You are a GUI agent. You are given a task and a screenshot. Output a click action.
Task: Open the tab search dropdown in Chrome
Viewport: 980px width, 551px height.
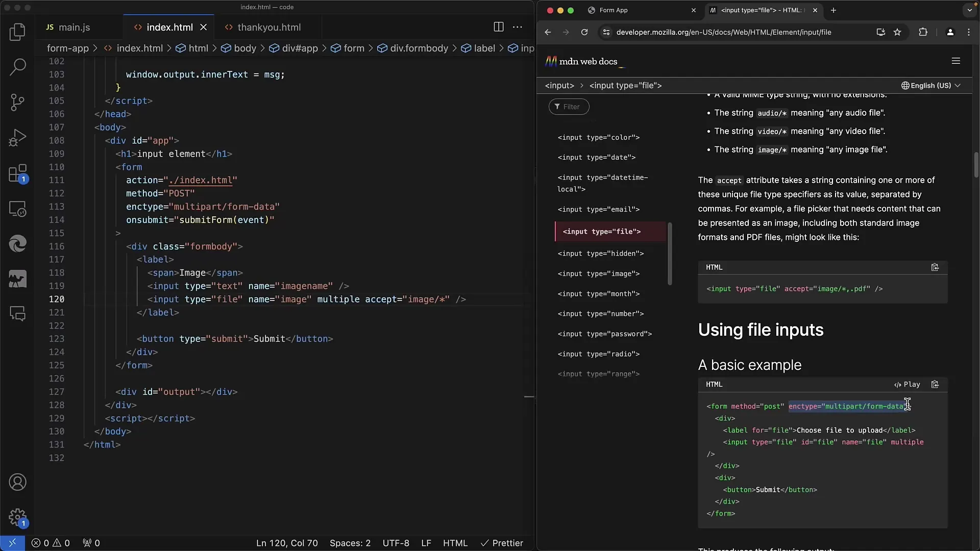pos(969,10)
